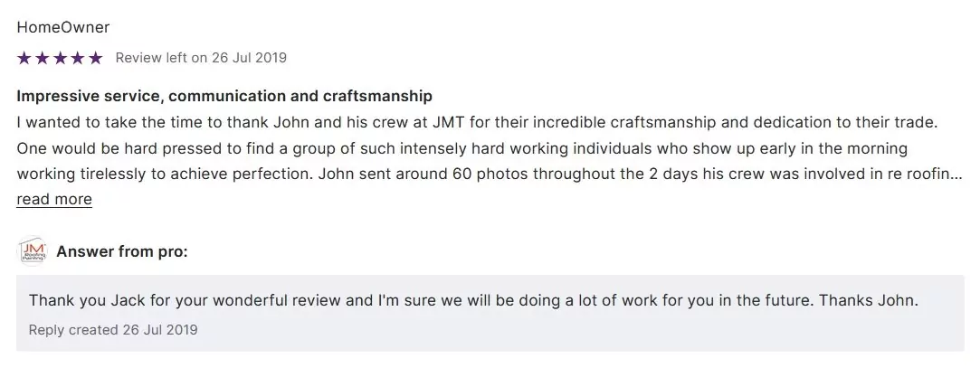Screen dimensions: 980x368
Task: Click the 'Answer from pro:' label
Action: click(122, 251)
